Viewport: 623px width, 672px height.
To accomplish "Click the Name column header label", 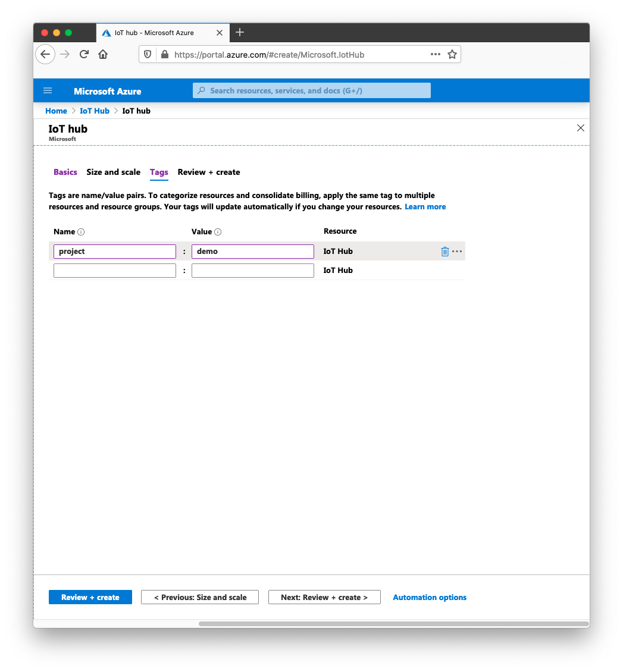I will coord(64,231).
